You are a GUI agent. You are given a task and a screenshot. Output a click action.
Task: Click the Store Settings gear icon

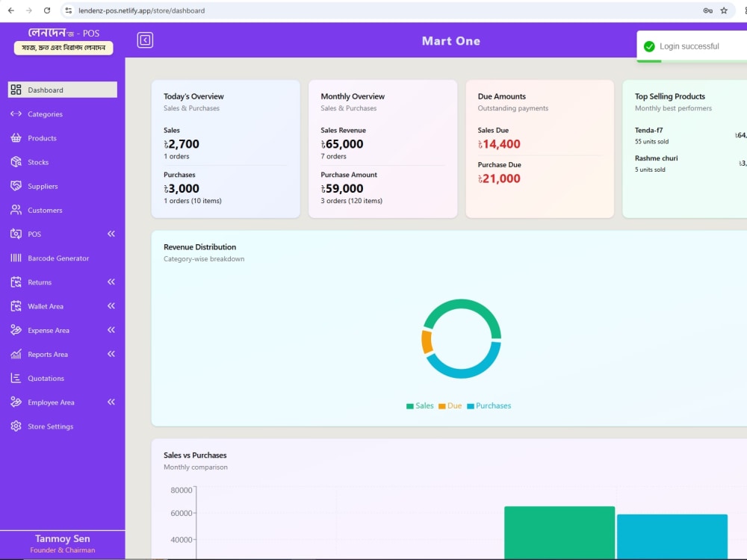tap(16, 426)
